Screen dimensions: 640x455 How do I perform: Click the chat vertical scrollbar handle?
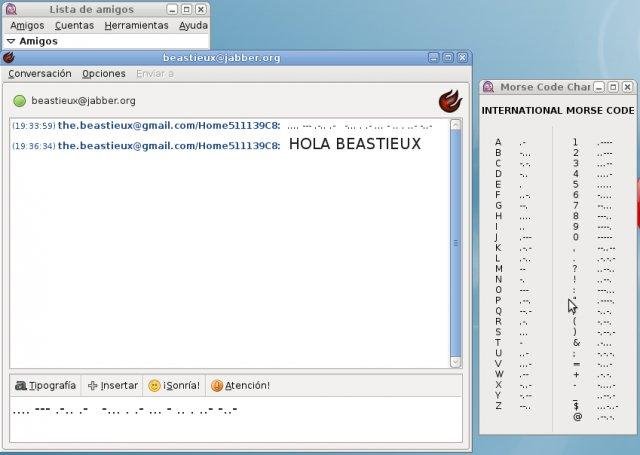pos(456,243)
